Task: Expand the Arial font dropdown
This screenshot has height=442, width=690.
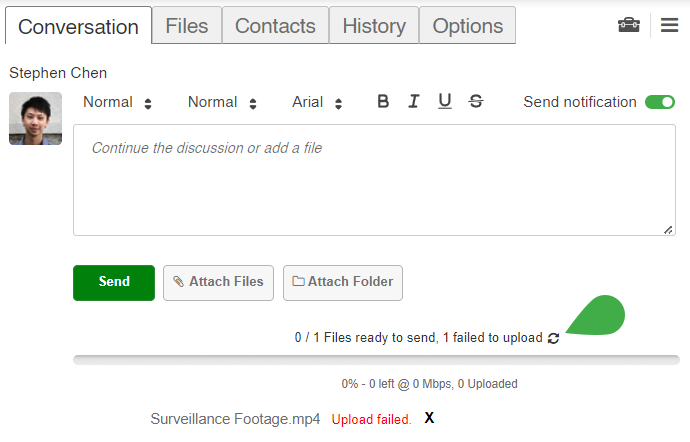Action: [x=317, y=102]
